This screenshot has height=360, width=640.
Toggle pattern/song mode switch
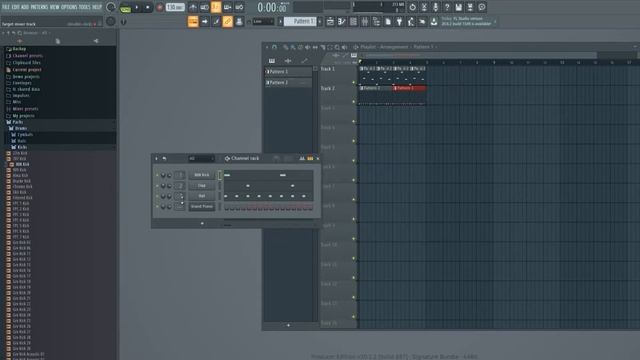(125, 7)
